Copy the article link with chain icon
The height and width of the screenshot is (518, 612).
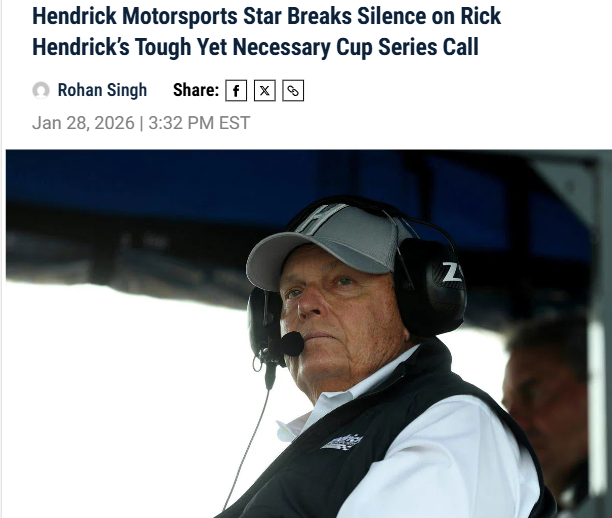pos(293,91)
